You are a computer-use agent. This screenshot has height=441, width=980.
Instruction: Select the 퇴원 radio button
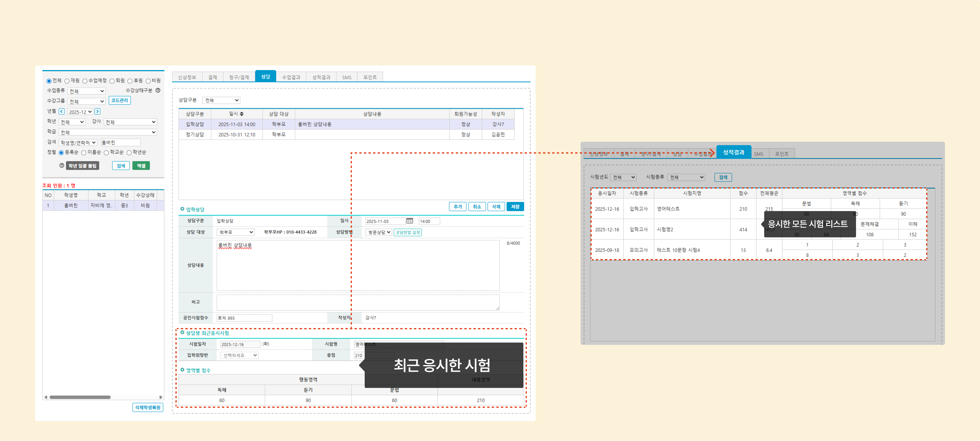click(112, 81)
